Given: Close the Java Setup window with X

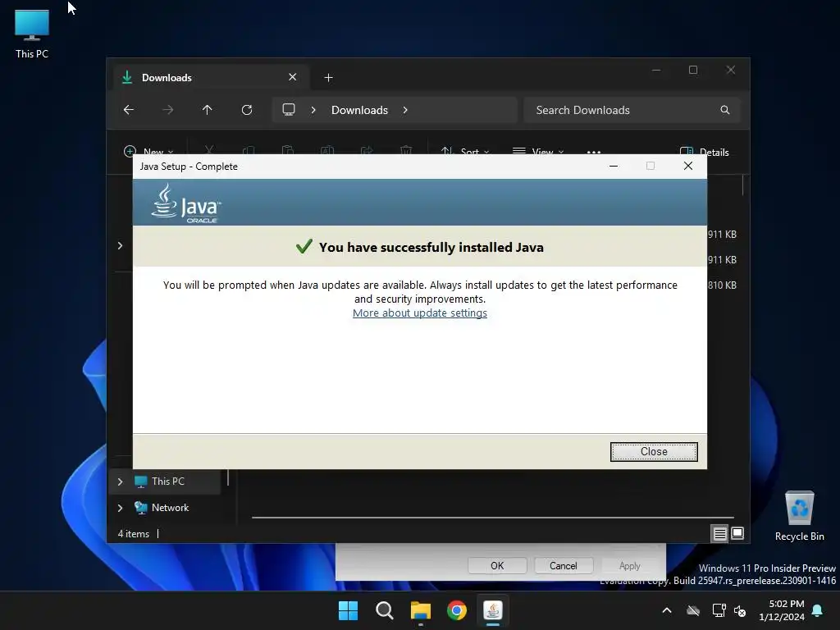Looking at the screenshot, I should click(688, 166).
